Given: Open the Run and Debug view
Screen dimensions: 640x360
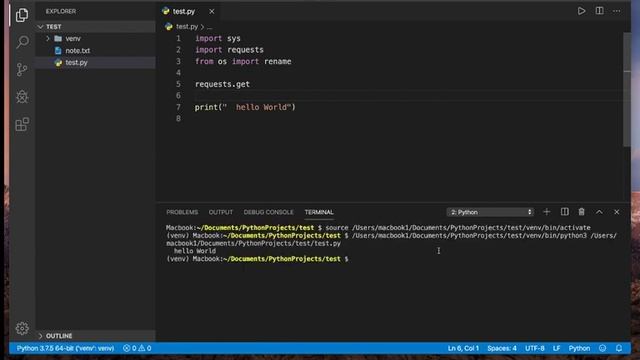Looking at the screenshot, I should (x=22, y=97).
